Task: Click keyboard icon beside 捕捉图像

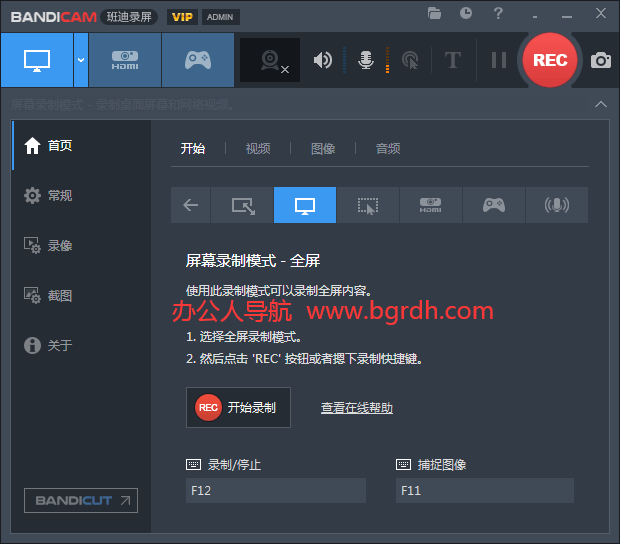Action: pos(403,465)
